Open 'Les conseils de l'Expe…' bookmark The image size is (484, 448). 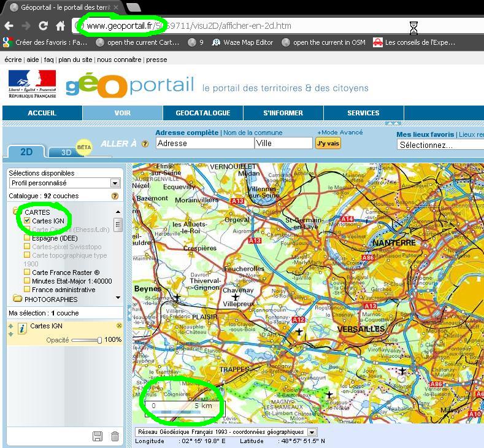point(414,42)
